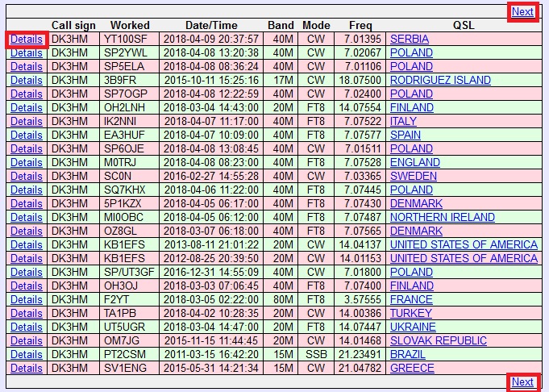This screenshot has width=549, height=392.
Task: Click the ITALY QSL link
Action: pyautogui.click(x=403, y=121)
